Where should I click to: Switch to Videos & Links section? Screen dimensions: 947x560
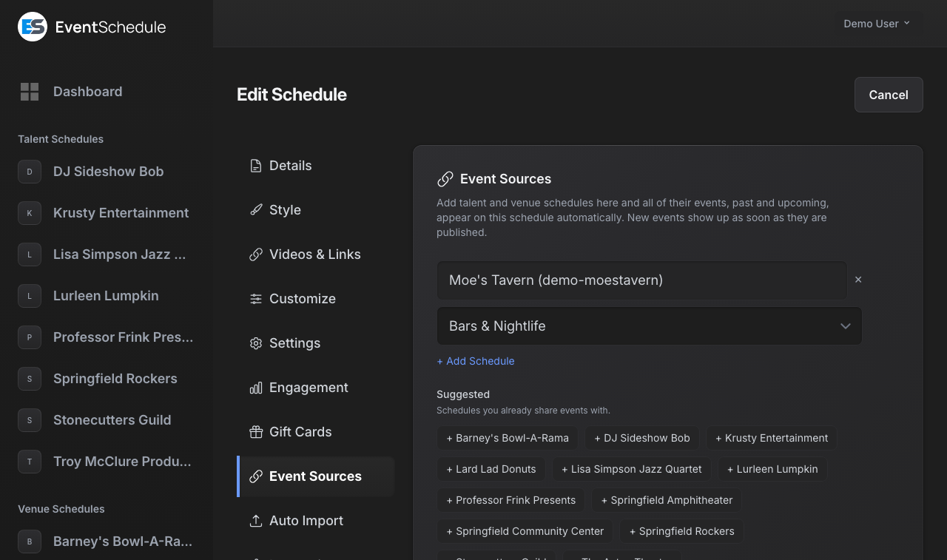[x=316, y=254]
